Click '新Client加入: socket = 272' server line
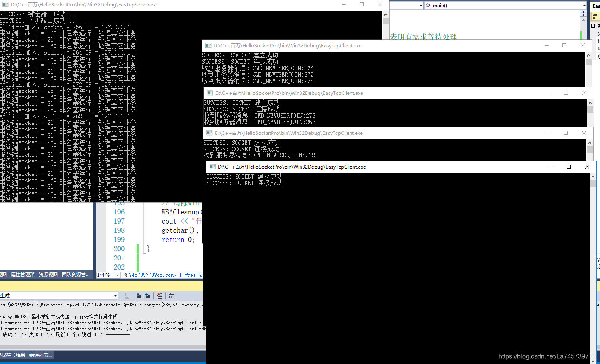This screenshot has width=600, height=364. (65, 85)
